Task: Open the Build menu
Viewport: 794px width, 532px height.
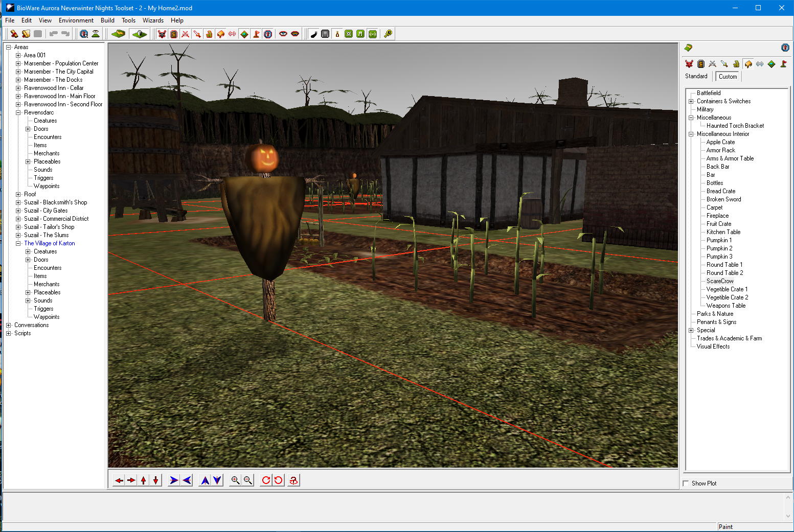Action: [x=107, y=20]
